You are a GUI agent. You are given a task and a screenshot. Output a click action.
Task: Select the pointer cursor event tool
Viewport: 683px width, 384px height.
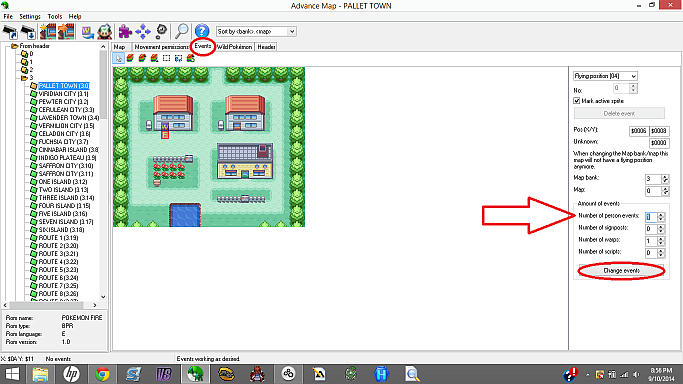click(x=118, y=58)
